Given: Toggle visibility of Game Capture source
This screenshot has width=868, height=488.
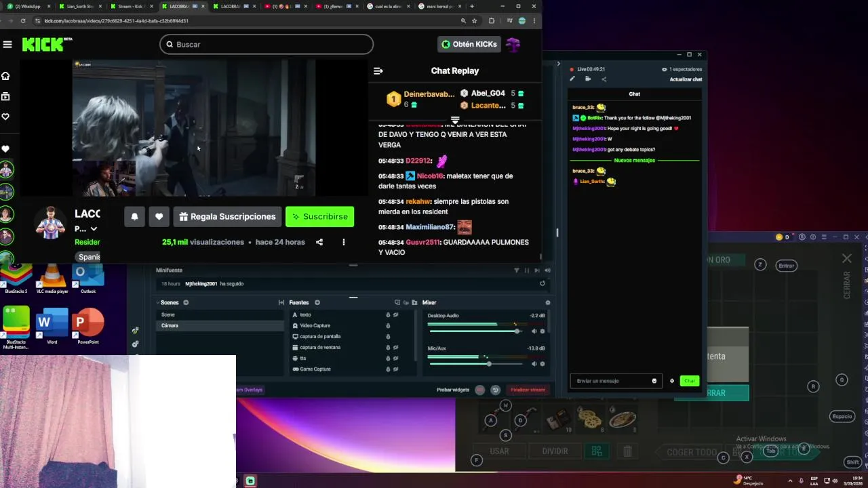Looking at the screenshot, I should (396, 369).
